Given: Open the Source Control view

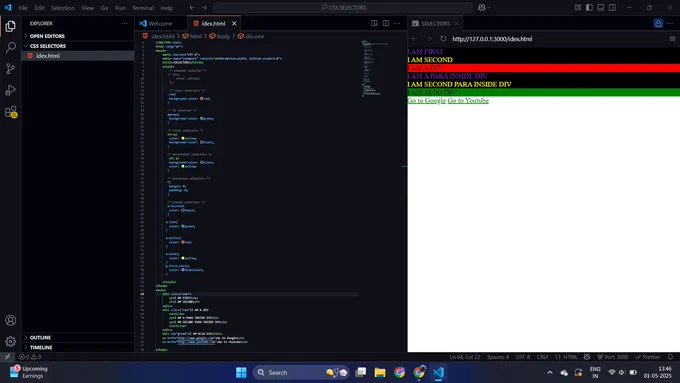Looking at the screenshot, I should [x=10, y=69].
